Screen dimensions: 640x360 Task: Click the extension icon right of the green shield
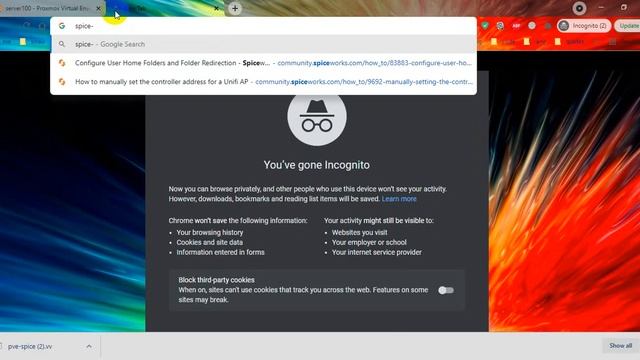tap(500, 26)
